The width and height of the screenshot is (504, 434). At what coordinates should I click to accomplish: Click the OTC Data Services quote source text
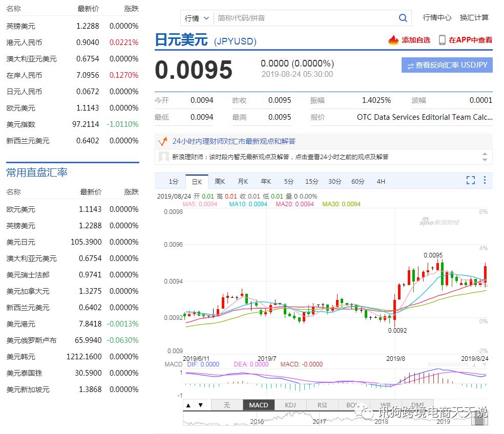coord(425,117)
